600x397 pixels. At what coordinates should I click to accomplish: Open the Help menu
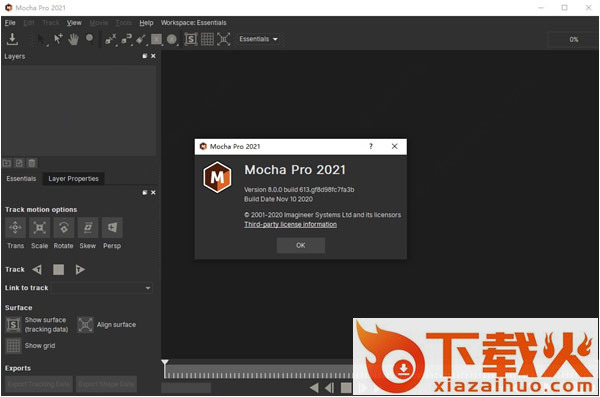tap(146, 23)
